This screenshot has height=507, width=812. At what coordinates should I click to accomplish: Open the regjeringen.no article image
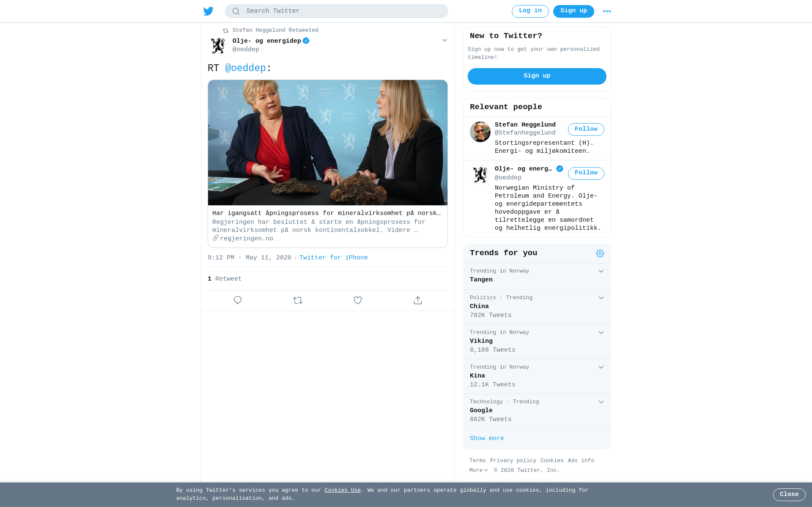(328, 143)
